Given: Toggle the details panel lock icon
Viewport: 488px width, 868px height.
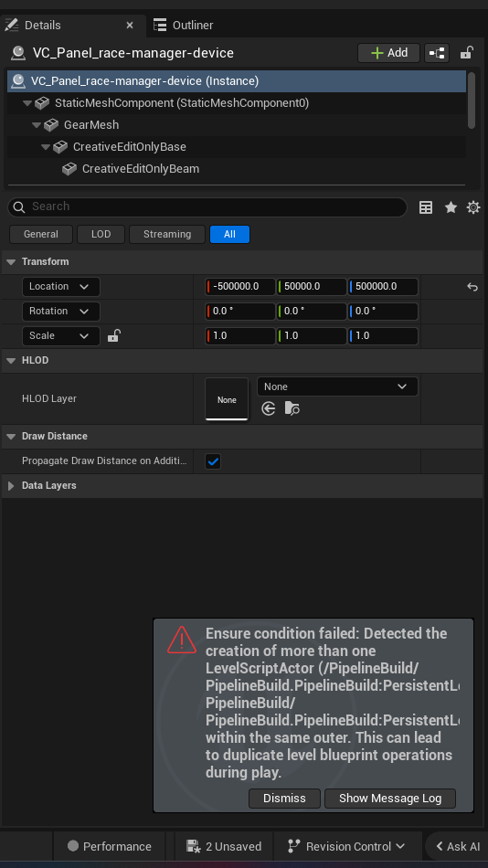Looking at the screenshot, I should (466, 53).
